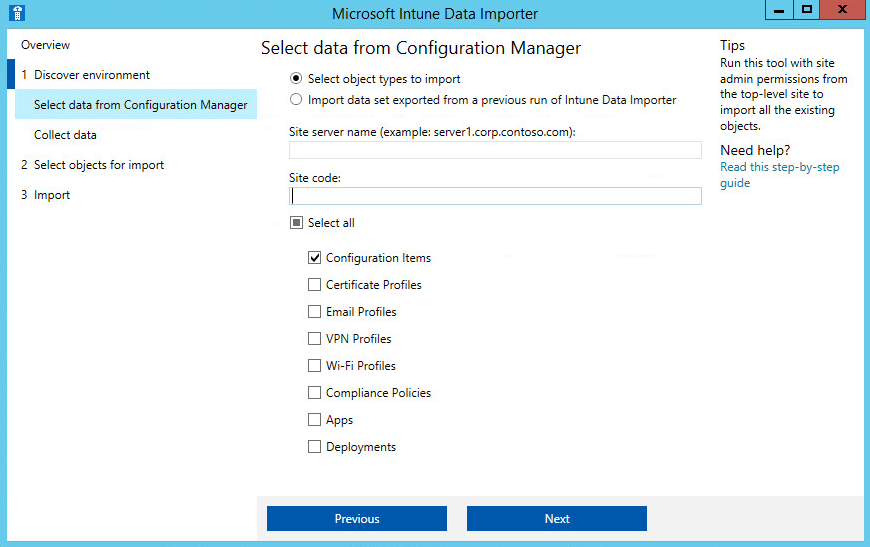
Task: Close the Intune Data Importer window
Action: 842,10
